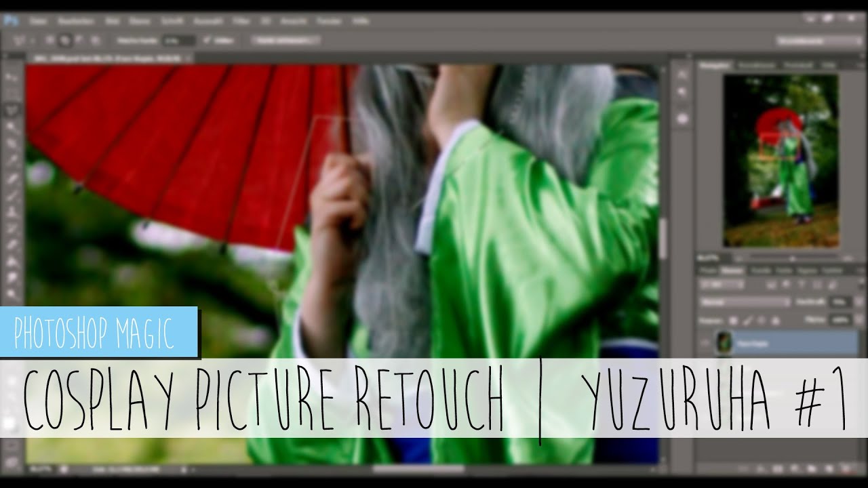Viewport: 868px width, 488px height.
Task: Select the Crop tool
Action: 12,144
